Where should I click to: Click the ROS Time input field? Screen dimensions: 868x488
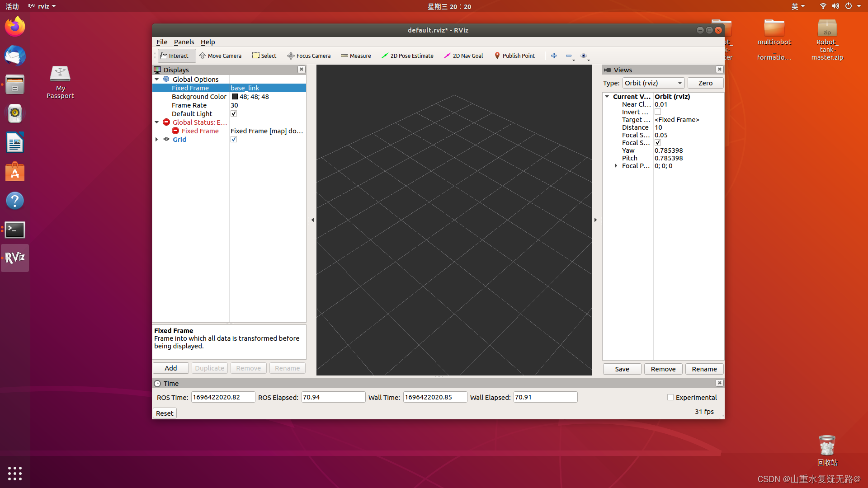[222, 397]
